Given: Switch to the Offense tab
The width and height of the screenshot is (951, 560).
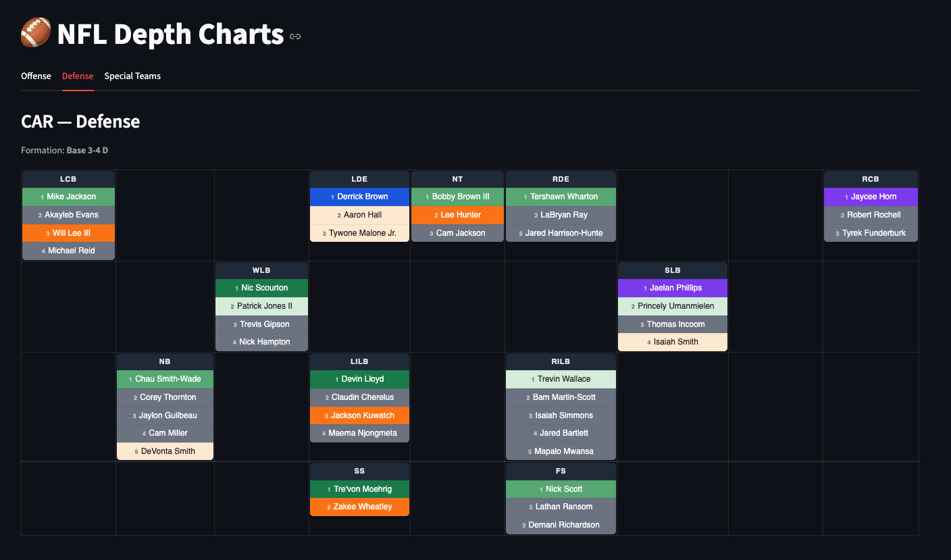Looking at the screenshot, I should [x=36, y=76].
